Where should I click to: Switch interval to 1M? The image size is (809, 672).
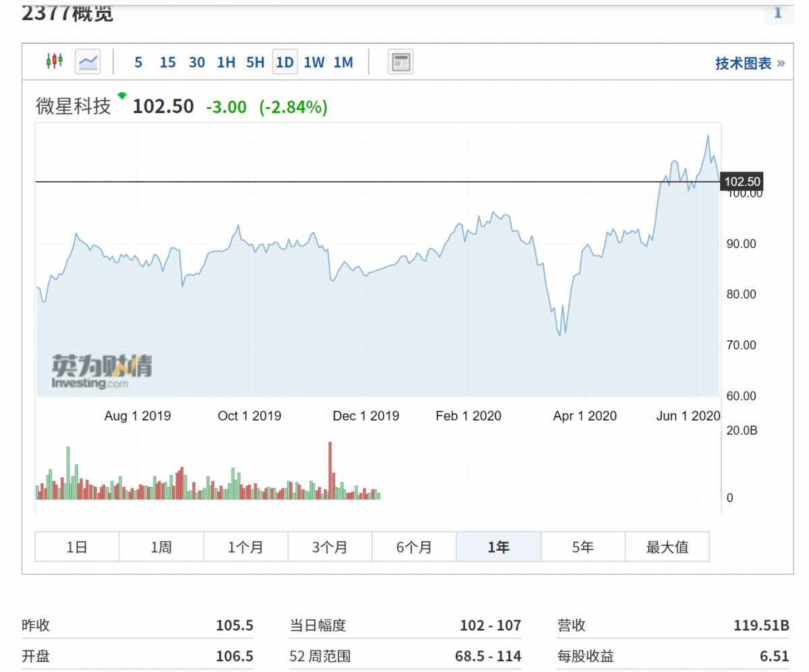point(343,63)
